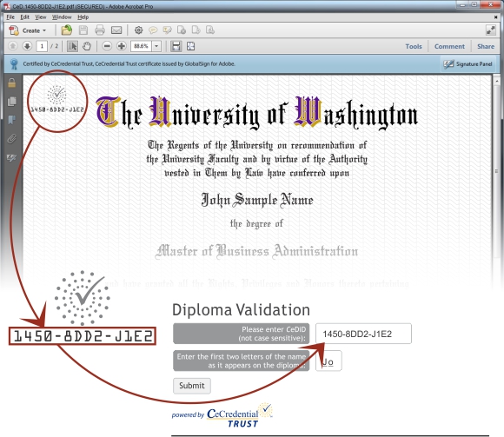Click the Email envelope icon

[x=116, y=30]
